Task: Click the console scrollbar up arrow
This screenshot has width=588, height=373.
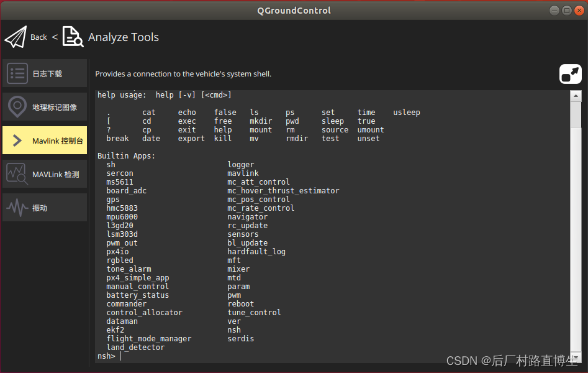Action: click(576, 96)
